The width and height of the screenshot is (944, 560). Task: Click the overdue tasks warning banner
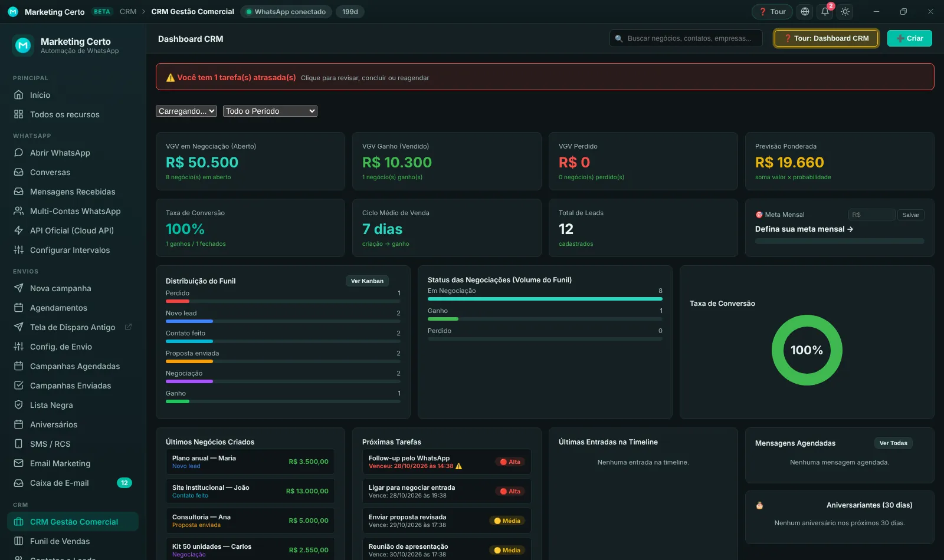click(545, 77)
